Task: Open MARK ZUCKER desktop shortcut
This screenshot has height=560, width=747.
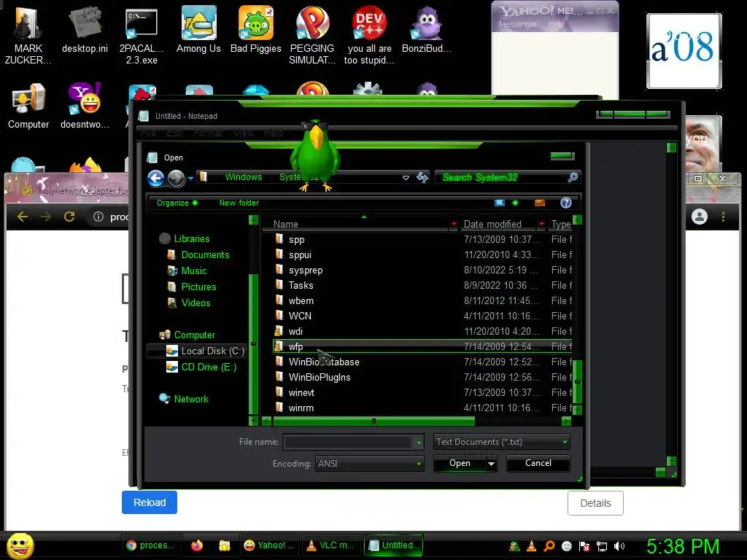Action: pyautogui.click(x=28, y=34)
